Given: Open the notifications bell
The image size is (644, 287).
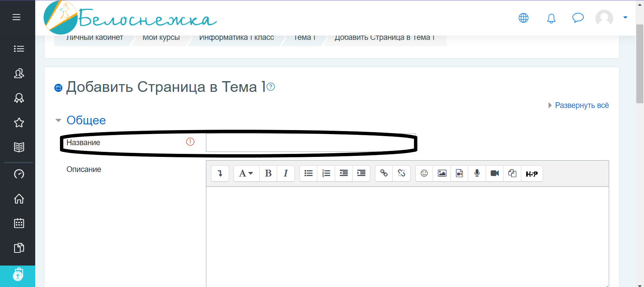Looking at the screenshot, I should coord(551,18).
